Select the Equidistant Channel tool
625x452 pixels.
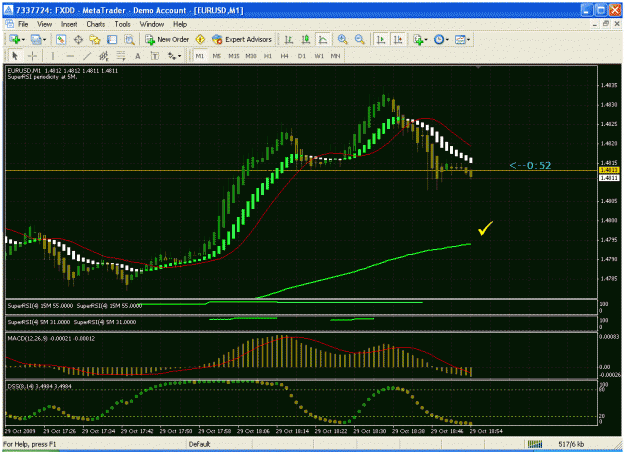(x=104, y=56)
